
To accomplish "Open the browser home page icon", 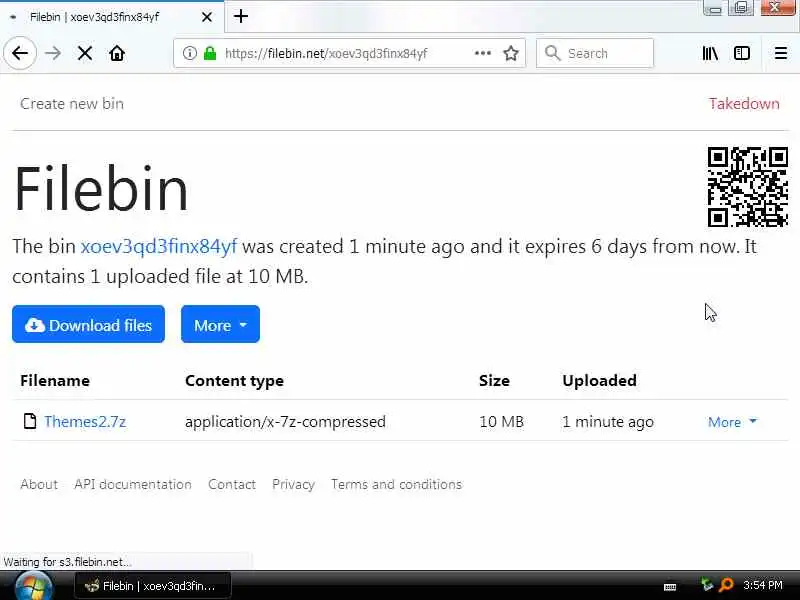I will coord(117,53).
